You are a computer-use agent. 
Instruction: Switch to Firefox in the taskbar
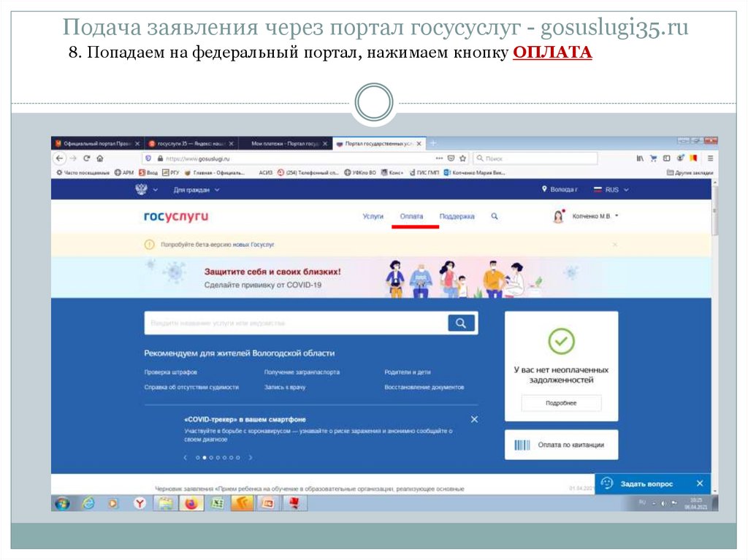pyautogui.click(x=191, y=503)
